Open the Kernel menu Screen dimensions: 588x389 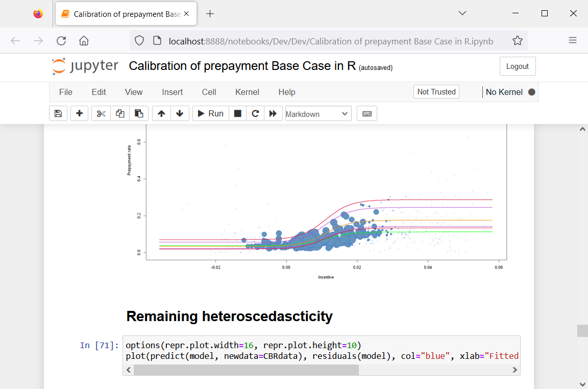247,92
